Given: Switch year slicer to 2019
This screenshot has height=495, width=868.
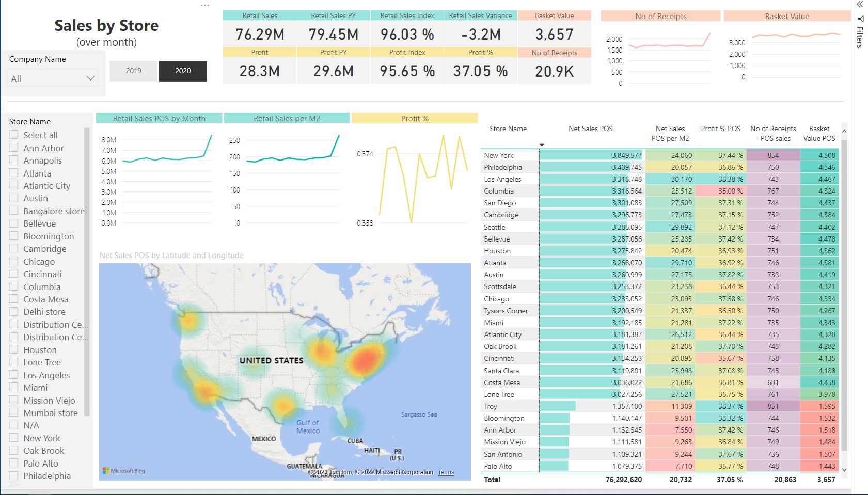Looking at the screenshot, I should (134, 71).
